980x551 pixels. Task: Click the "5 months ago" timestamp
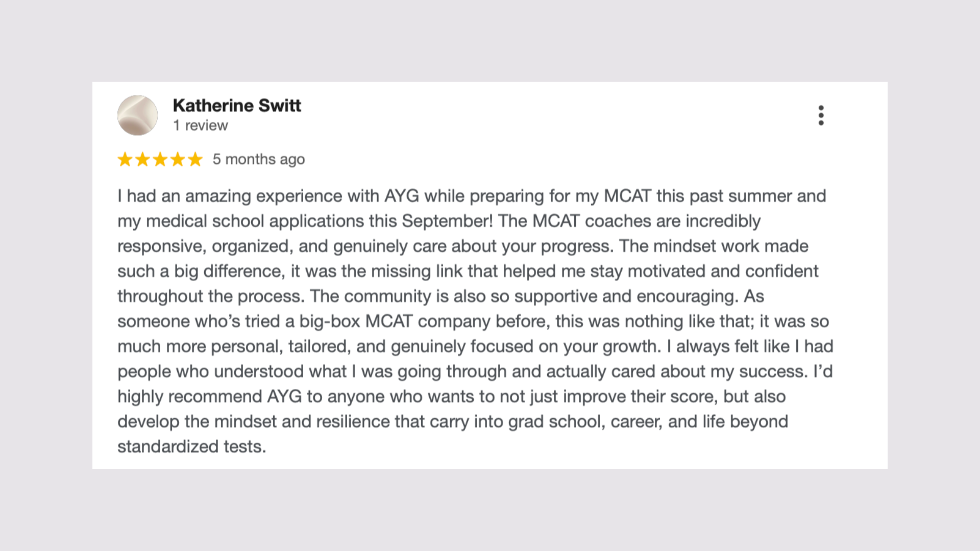pos(259,159)
